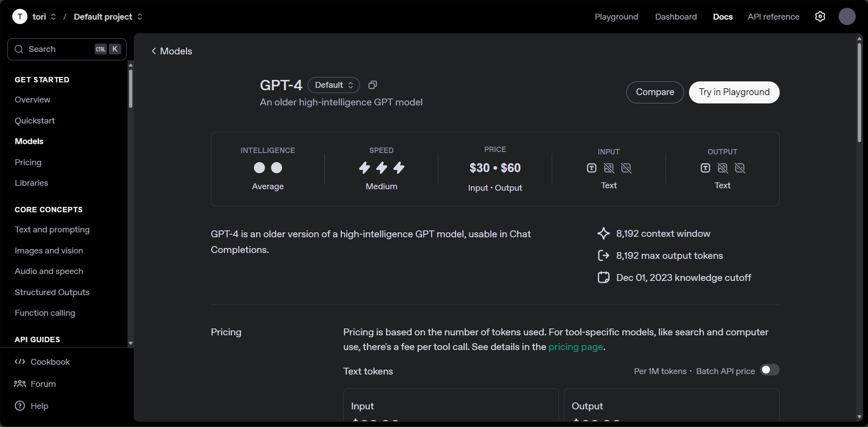Follow the pricing page link
This screenshot has width=868, height=427.
pos(576,347)
